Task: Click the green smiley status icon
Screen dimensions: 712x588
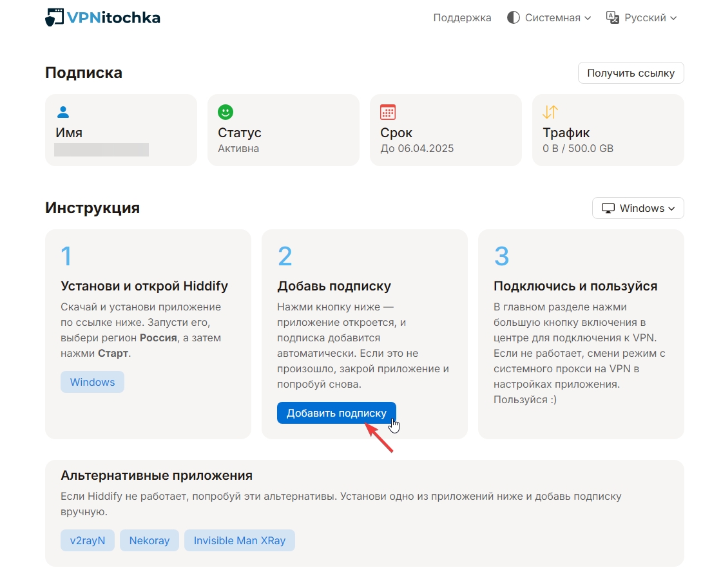Action: pyautogui.click(x=225, y=112)
